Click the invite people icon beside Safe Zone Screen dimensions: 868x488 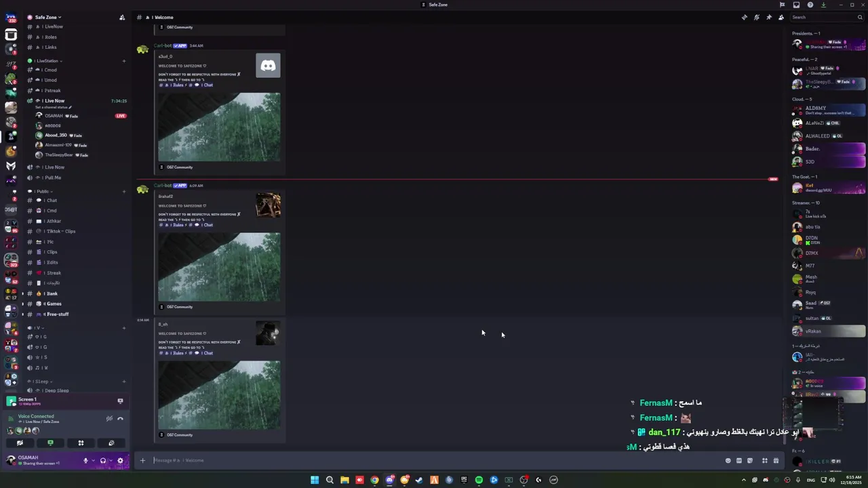121,17
